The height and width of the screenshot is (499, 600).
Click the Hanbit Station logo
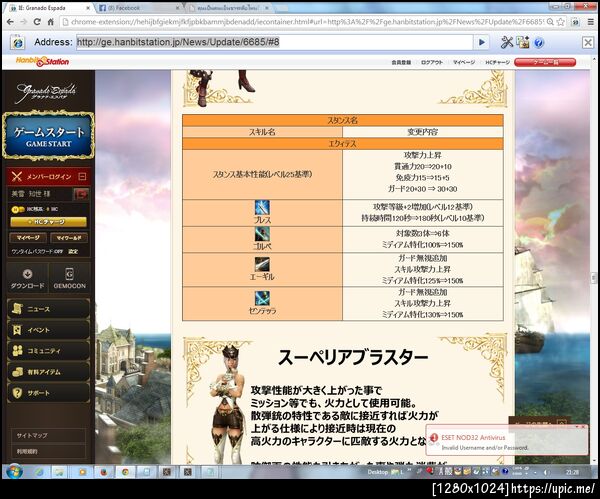point(42,61)
